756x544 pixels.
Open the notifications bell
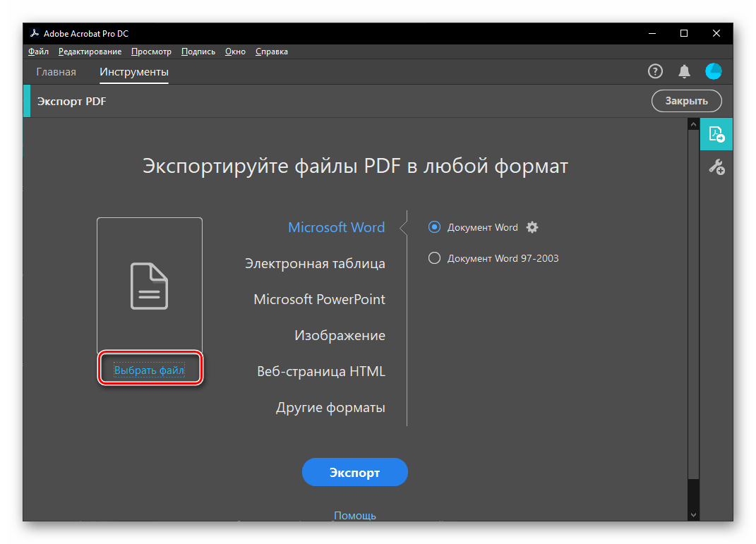(684, 71)
